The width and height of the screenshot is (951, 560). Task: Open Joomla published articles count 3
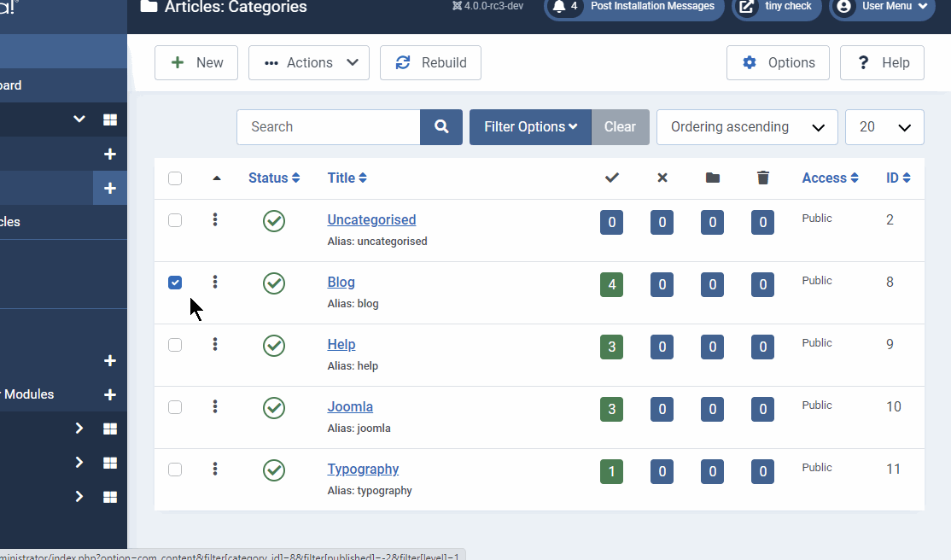pyautogui.click(x=611, y=409)
